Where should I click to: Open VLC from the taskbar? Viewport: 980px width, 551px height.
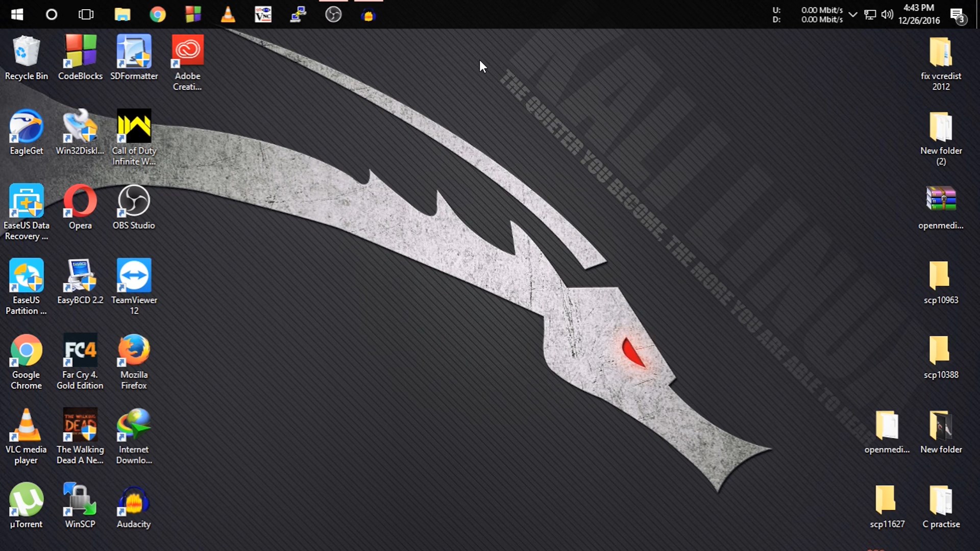point(228,14)
